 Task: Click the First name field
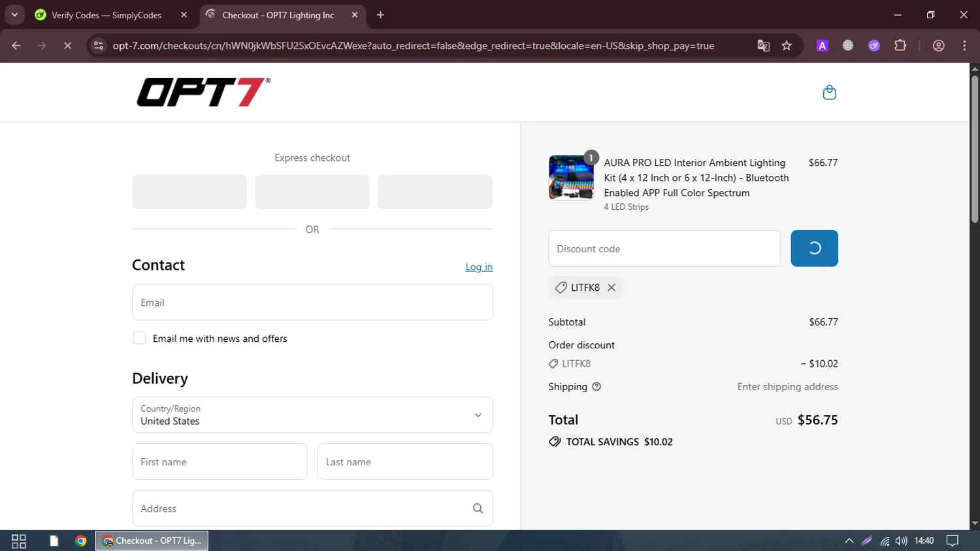coord(220,461)
